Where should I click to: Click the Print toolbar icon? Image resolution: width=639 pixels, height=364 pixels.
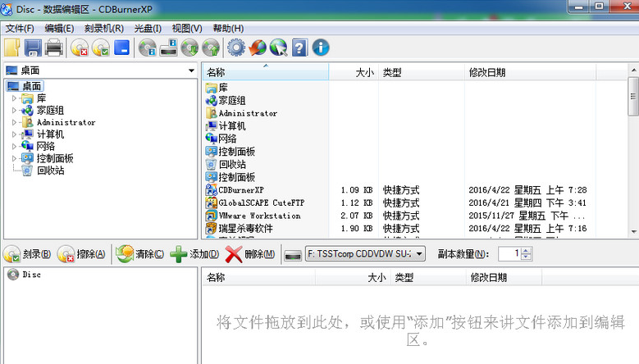(54, 48)
